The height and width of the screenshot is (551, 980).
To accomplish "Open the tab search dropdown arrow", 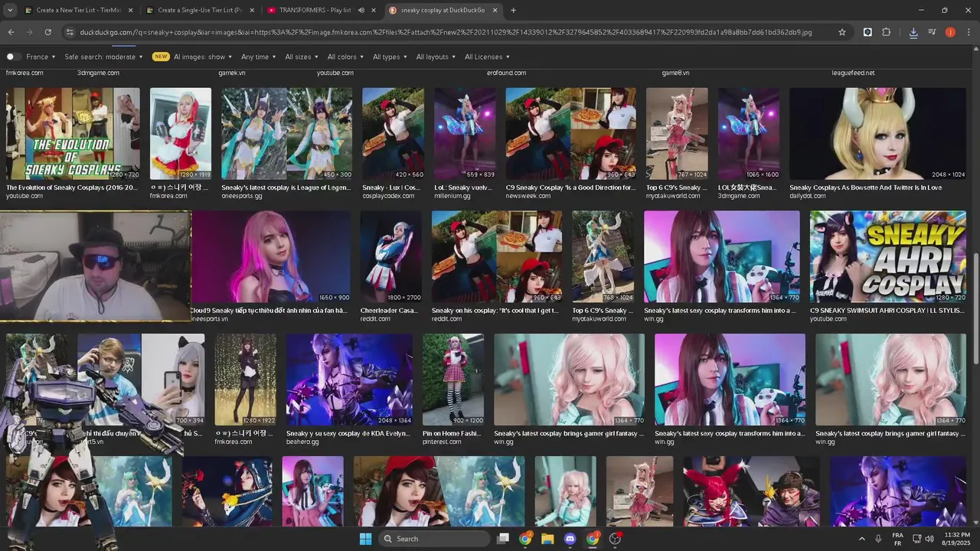I will click(11, 10).
